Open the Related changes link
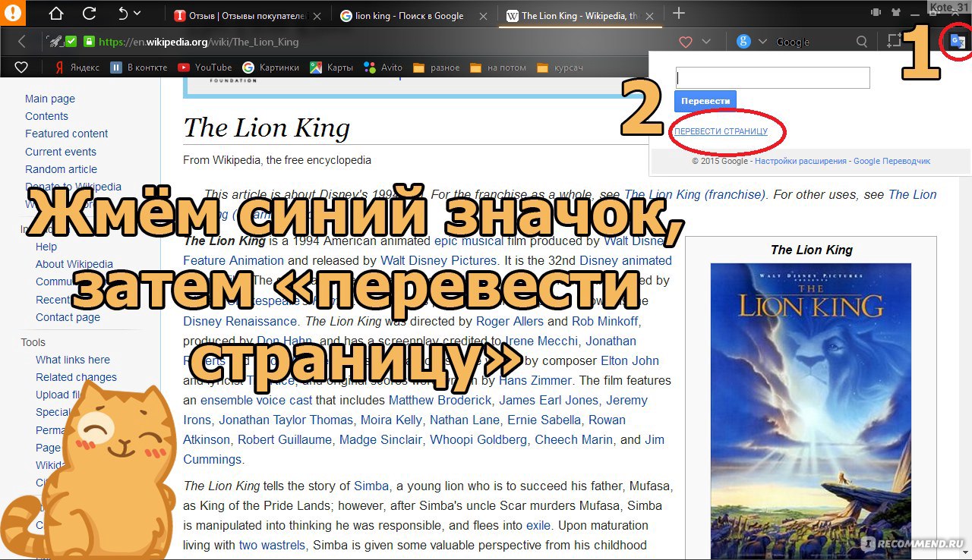 pos(76,377)
